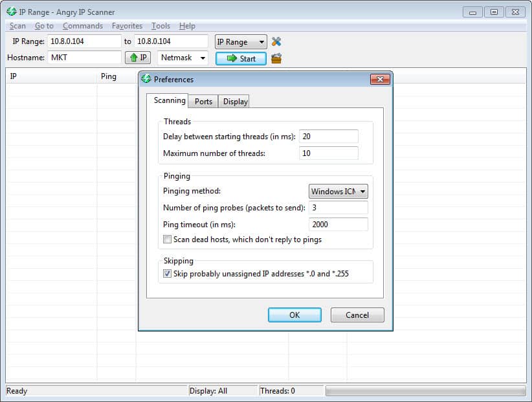Screen dimensions: 532x402
Task: Open the Scan menu
Action: [17, 26]
